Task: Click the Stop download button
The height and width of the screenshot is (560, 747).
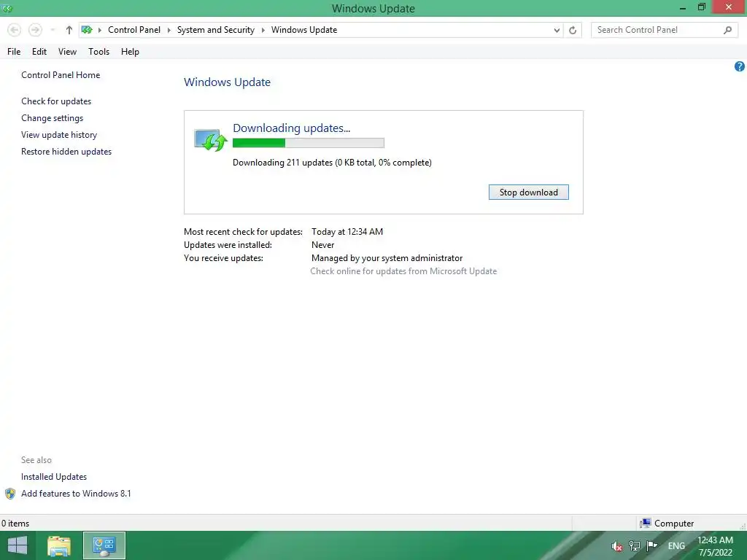Action: coord(528,192)
